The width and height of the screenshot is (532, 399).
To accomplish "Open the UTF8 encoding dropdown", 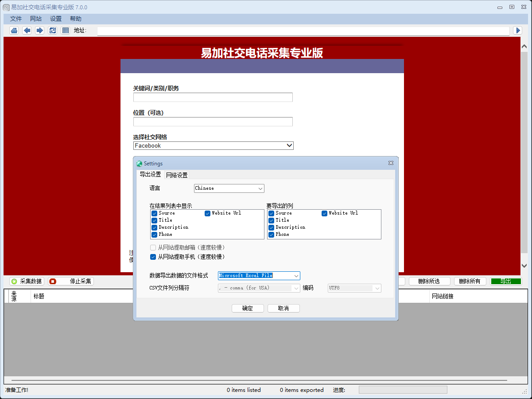I will click(x=354, y=288).
